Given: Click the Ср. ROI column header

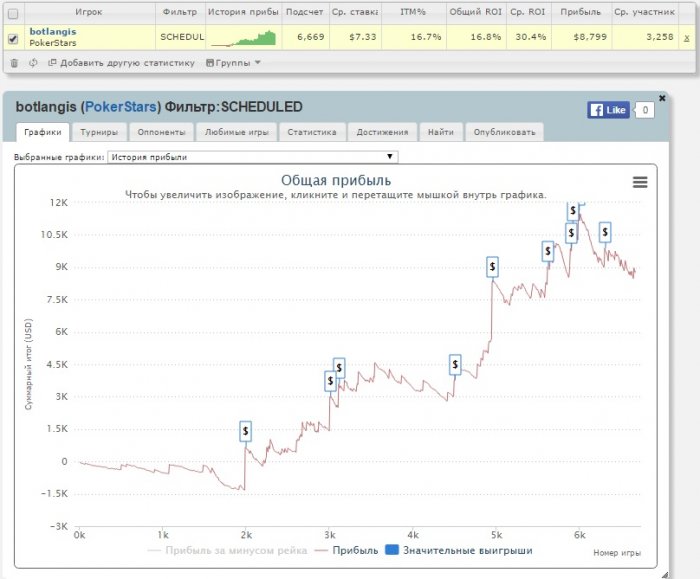Looking at the screenshot, I should (528, 12).
